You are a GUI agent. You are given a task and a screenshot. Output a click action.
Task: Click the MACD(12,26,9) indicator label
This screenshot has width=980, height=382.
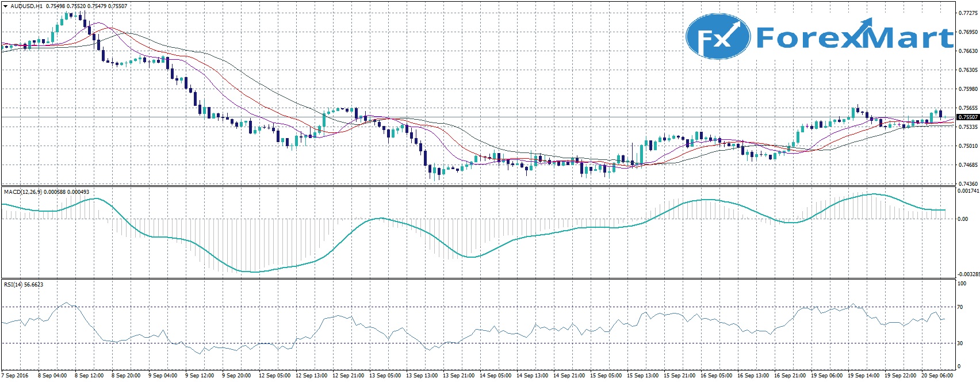[22, 192]
